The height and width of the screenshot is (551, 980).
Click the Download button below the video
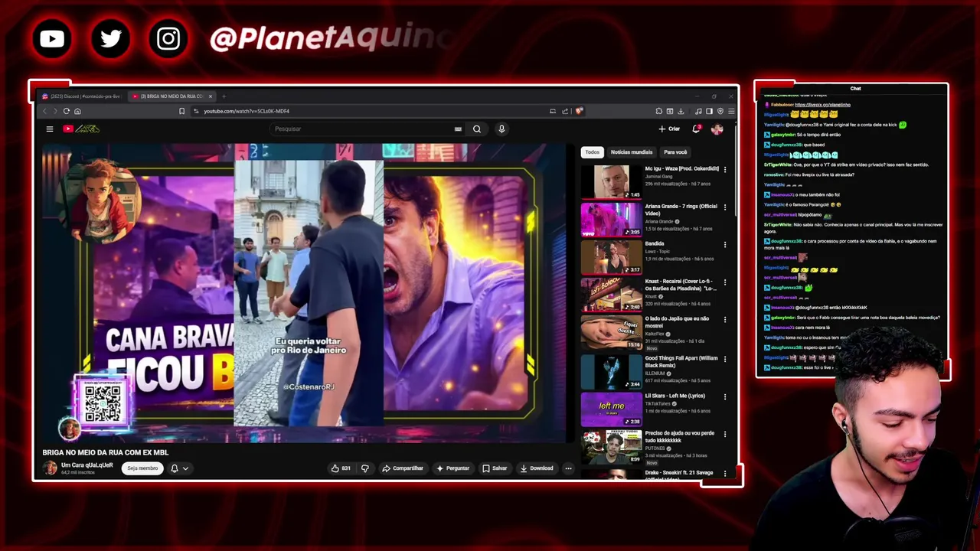537,468
